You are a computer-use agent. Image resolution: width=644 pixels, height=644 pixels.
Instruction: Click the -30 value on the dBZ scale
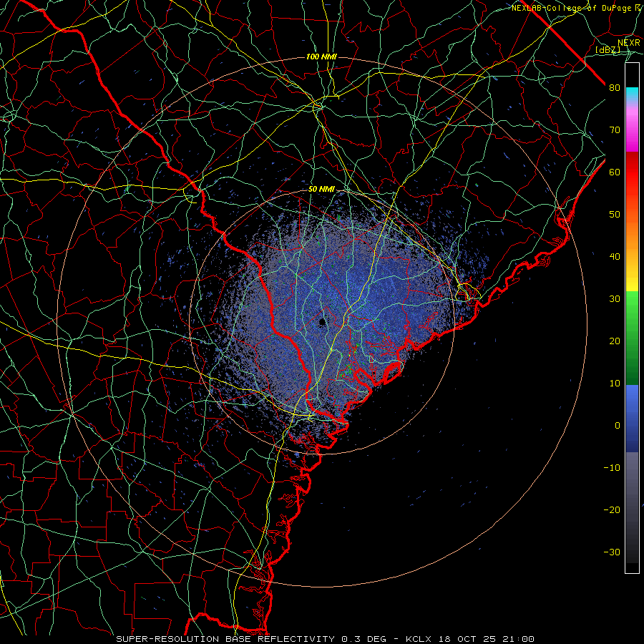pyautogui.click(x=612, y=552)
